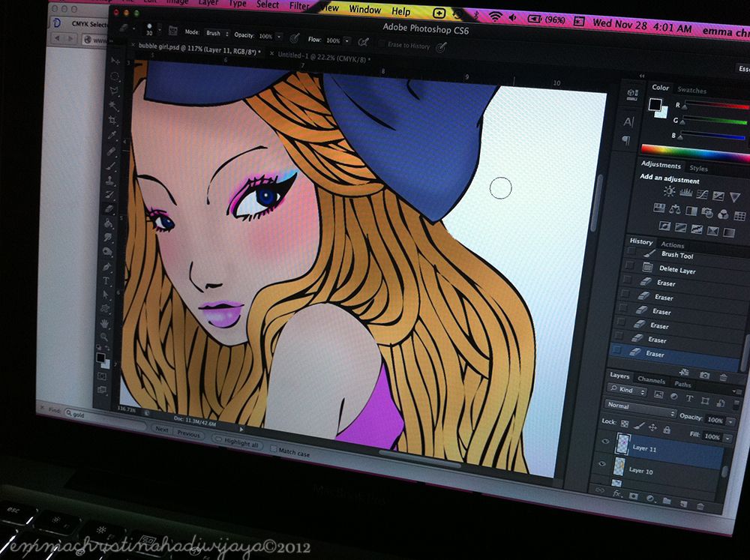Open the Normal blend mode dropdown
Image resolution: width=750 pixels, height=560 pixels.
tap(640, 408)
